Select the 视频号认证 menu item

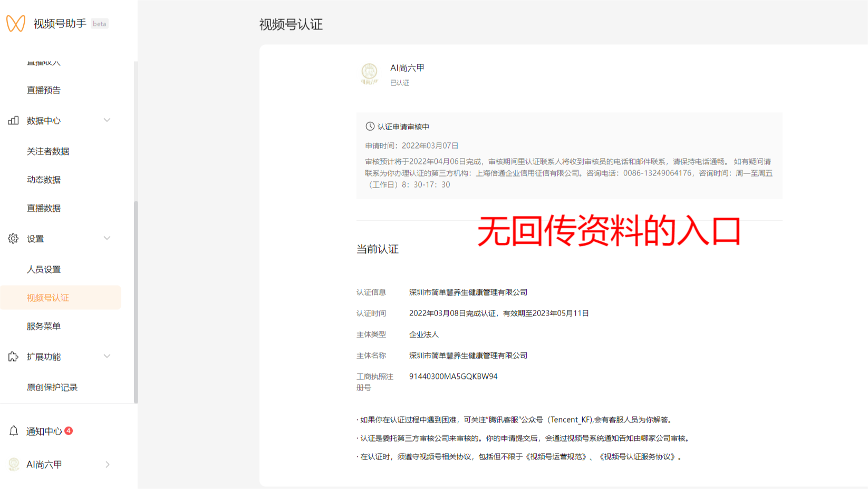(61, 298)
